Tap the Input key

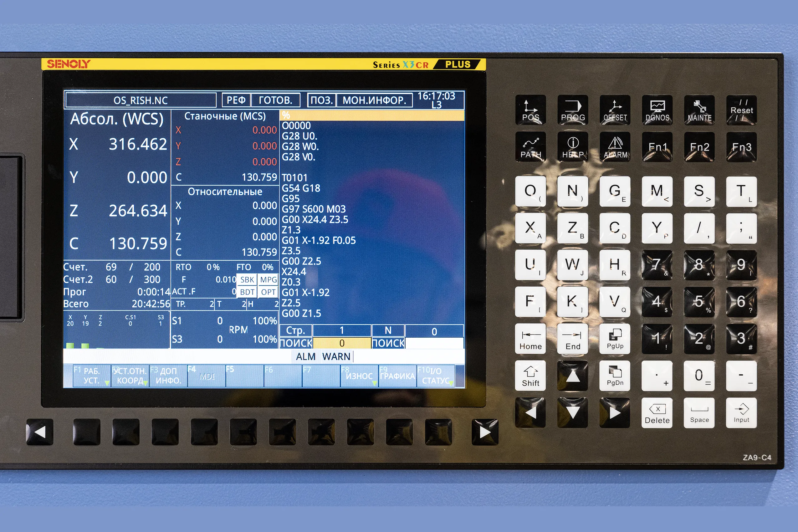[741, 412]
